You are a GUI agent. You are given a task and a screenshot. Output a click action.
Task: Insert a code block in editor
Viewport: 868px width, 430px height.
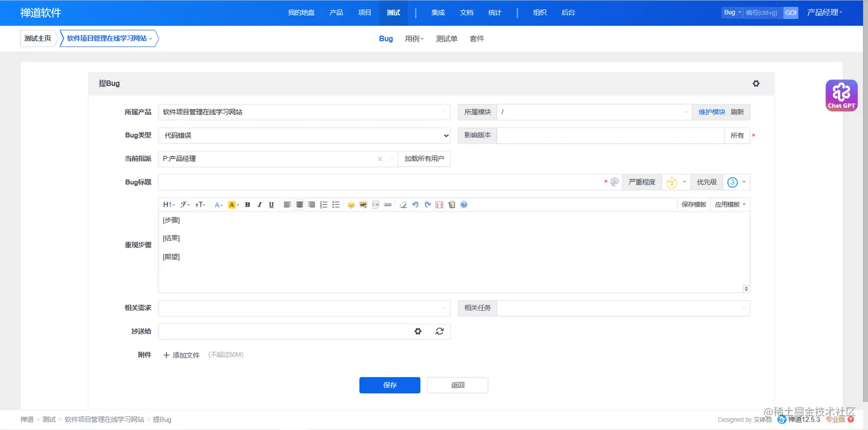point(375,204)
